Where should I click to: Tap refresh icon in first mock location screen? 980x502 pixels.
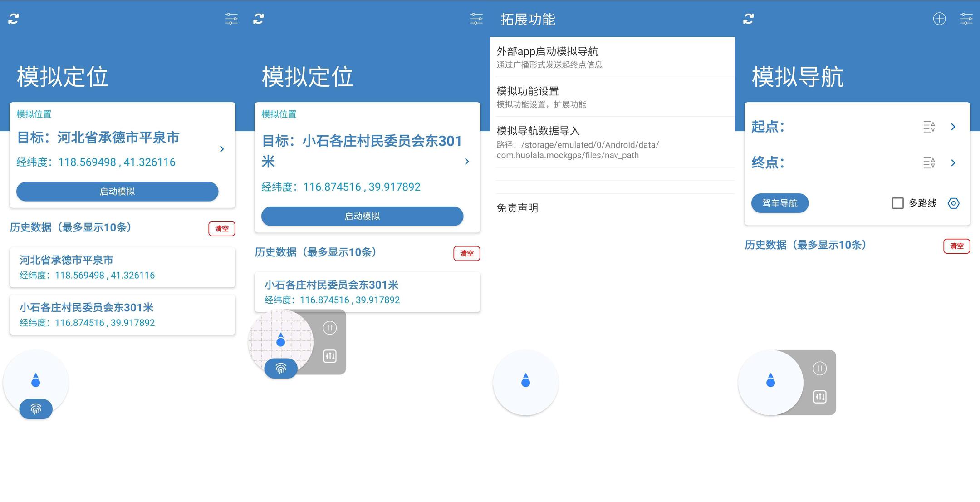[x=14, y=19]
